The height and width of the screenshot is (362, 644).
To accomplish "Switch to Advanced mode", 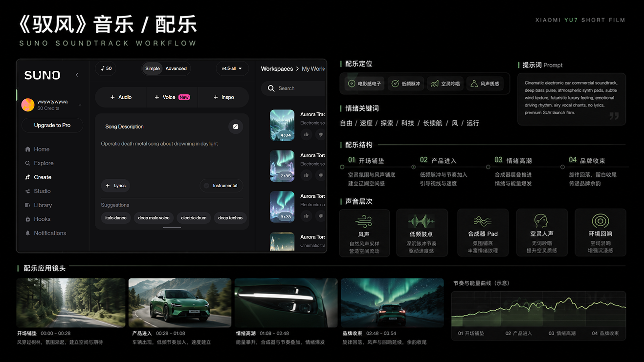I will [176, 68].
